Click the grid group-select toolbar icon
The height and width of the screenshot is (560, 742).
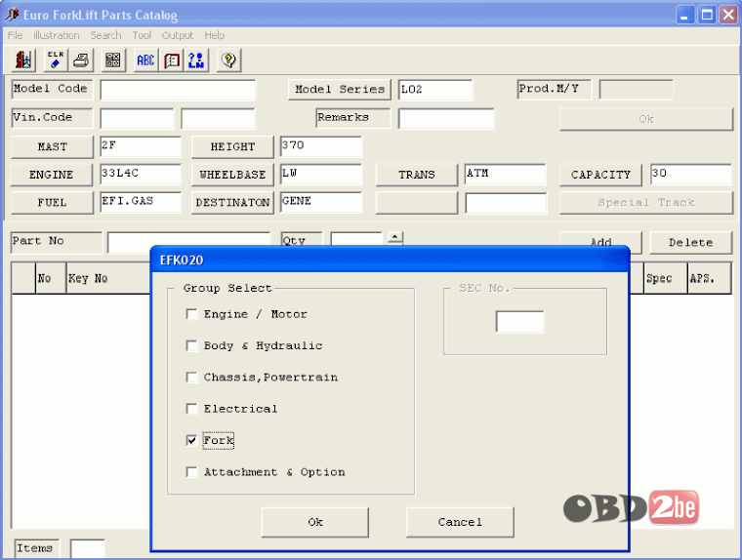[x=113, y=60]
